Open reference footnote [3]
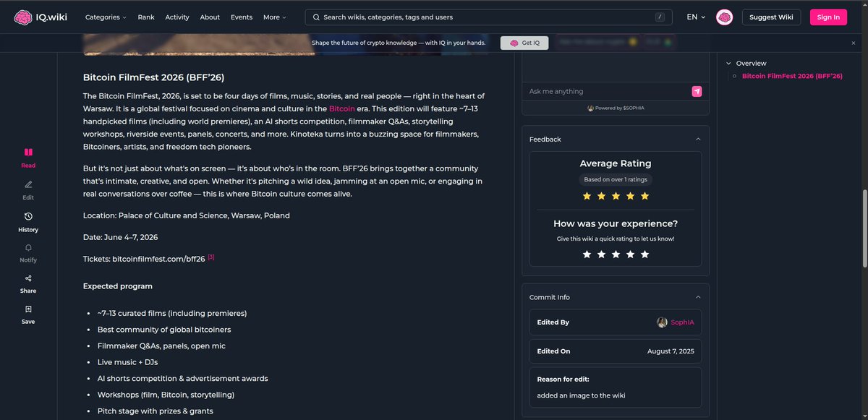The height and width of the screenshot is (420, 868). pos(211,257)
